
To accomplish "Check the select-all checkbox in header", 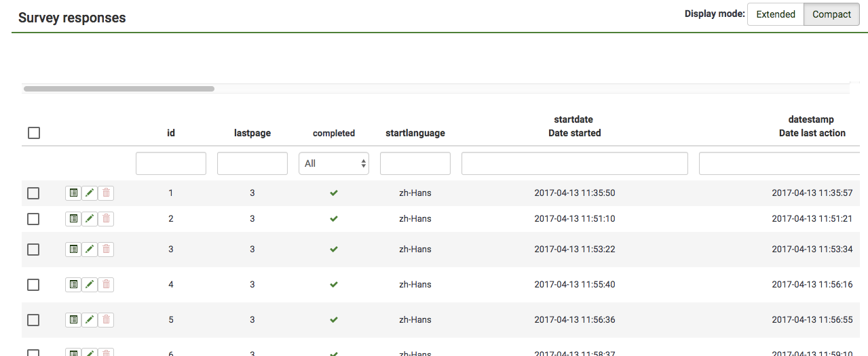I will 34,133.
